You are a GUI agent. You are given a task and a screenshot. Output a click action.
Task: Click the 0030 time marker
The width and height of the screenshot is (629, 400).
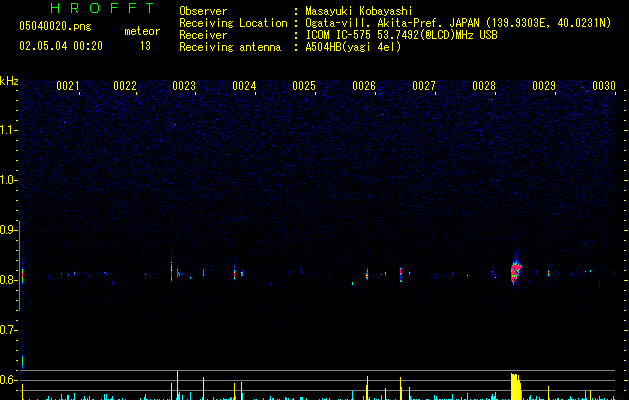pos(604,86)
